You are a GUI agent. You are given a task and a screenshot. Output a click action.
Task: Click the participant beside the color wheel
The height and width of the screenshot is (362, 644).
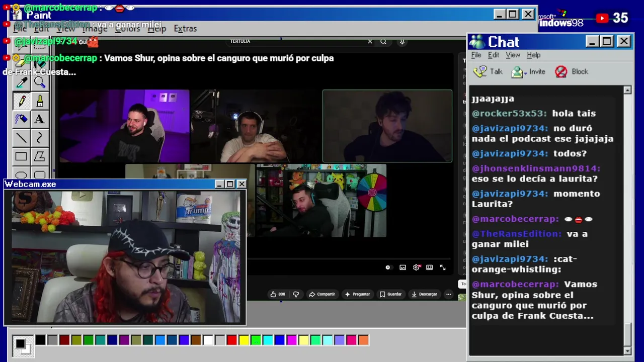tap(321, 201)
